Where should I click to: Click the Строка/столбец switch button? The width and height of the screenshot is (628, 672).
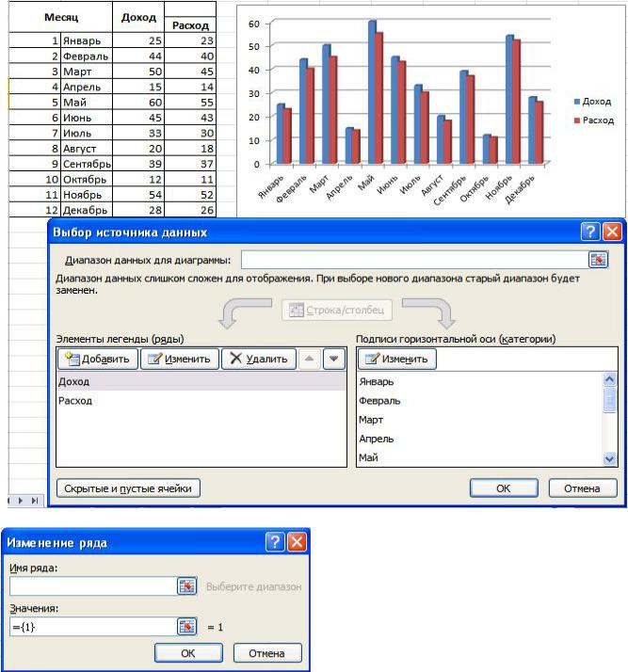click(x=337, y=310)
